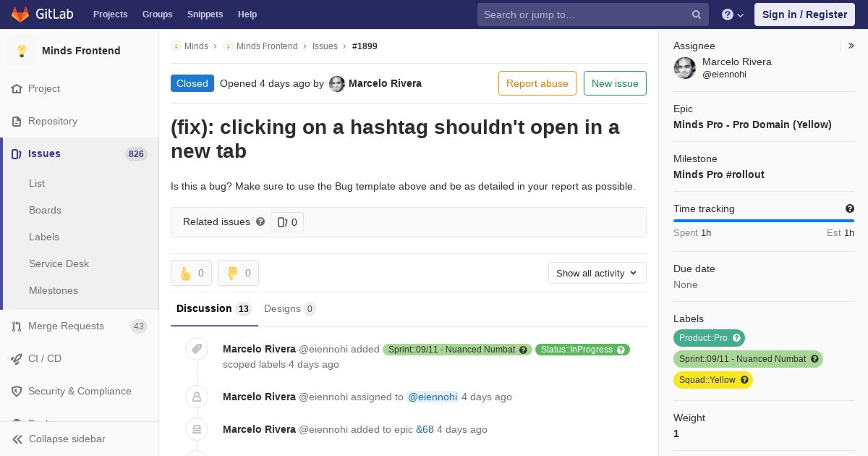The image size is (868, 456).
Task: Click the Merge Requests icon
Action: (17, 326)
